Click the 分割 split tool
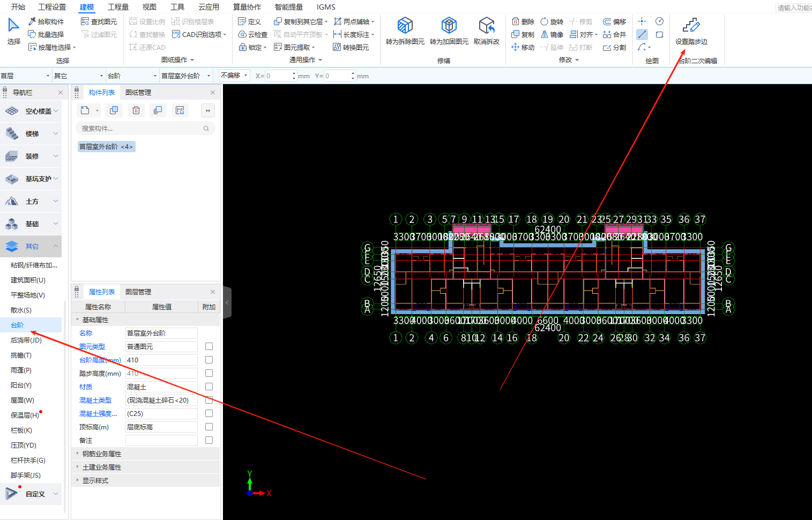 (x=615, y=47)
